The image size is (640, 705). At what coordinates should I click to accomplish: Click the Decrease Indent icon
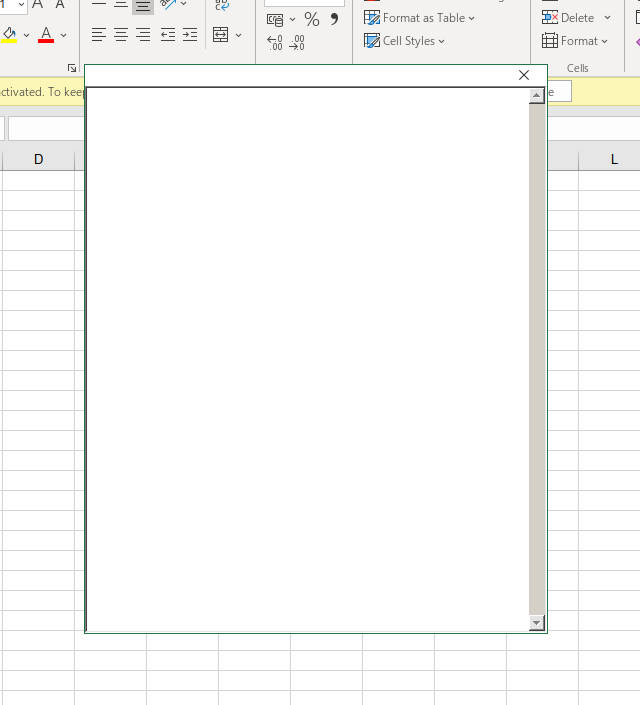click(x=168, y=35)
